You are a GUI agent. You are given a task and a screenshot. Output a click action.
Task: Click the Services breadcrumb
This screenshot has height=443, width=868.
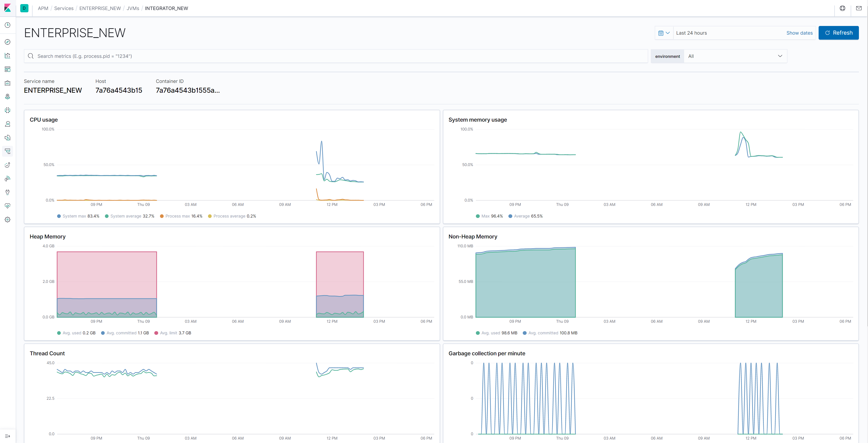pyautogui.click(x=64, y=8)
